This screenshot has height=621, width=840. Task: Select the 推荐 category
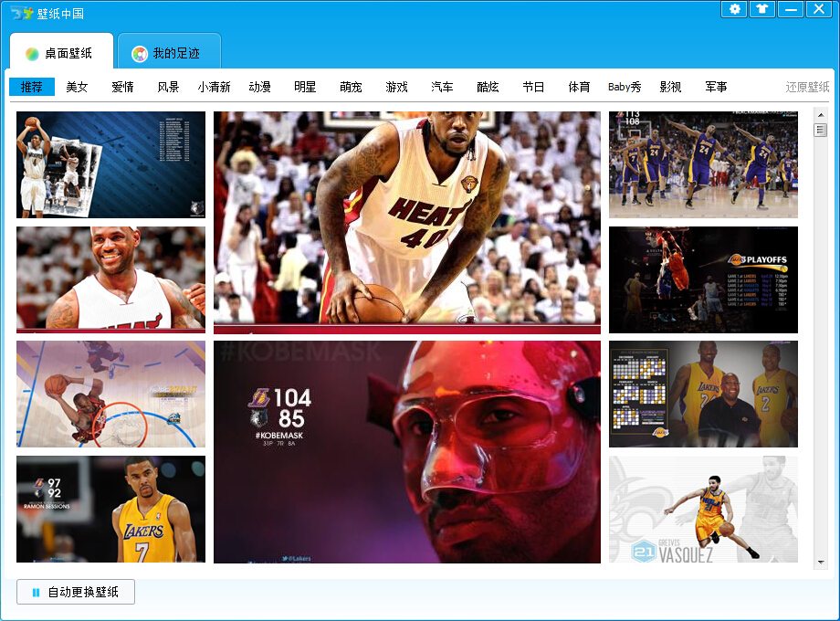[x=32, y=87]
